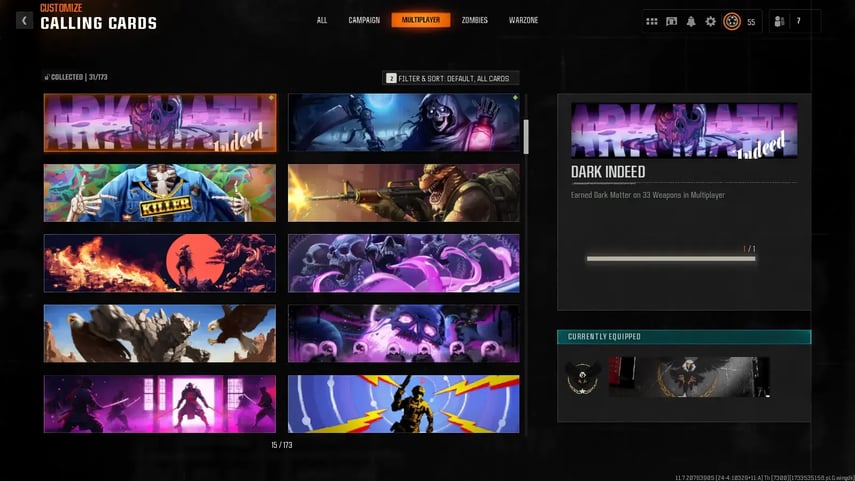Pick the yellow lightning soldier card
855x481 pixels.
(x=404, y=404)
